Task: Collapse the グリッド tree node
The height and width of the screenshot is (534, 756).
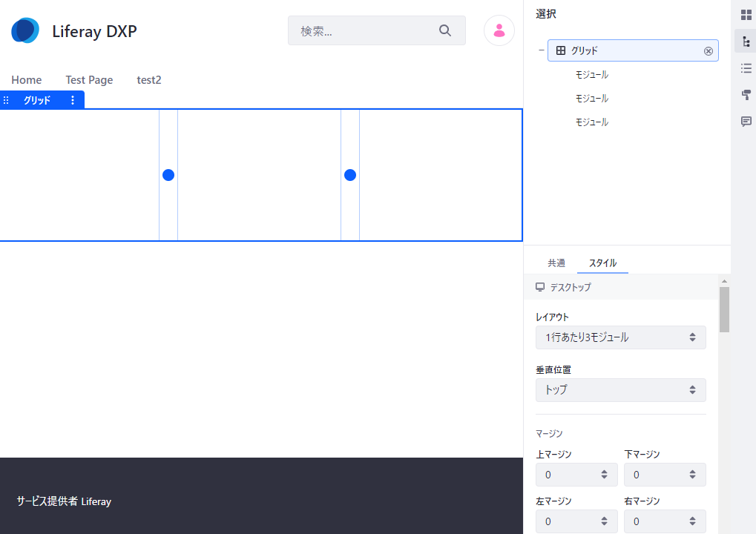Action: point(541,50)
